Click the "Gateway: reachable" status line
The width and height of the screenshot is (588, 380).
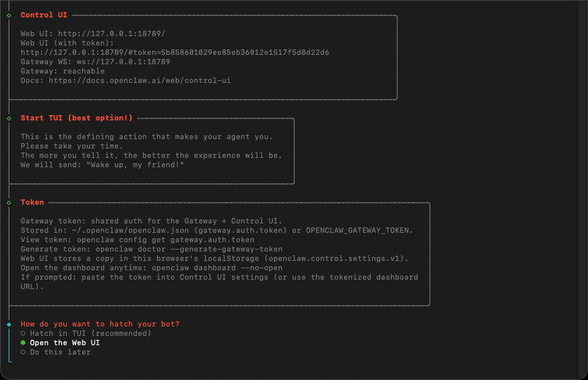(63, 71)
